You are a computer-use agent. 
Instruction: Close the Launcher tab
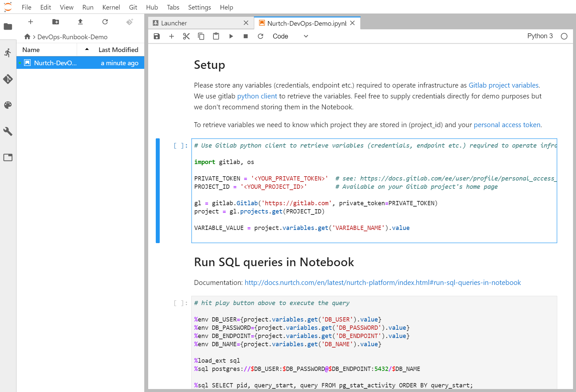[246, 23]
